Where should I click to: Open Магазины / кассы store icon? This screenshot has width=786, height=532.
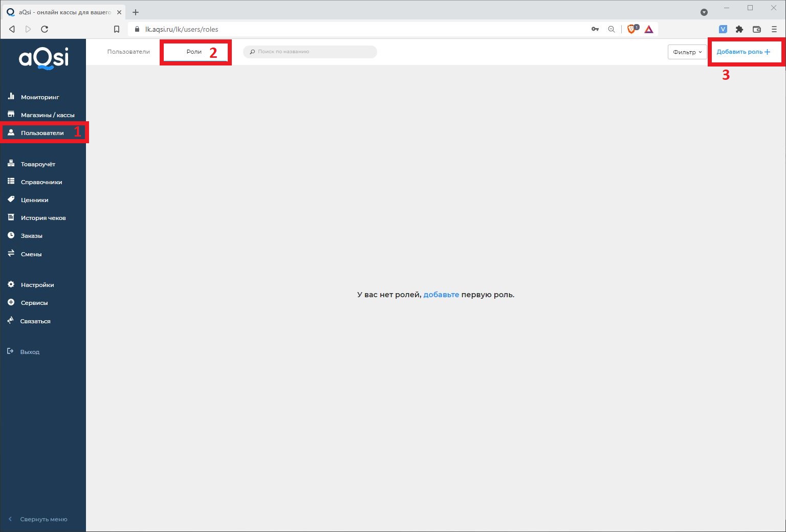click(x=11, y=115)
